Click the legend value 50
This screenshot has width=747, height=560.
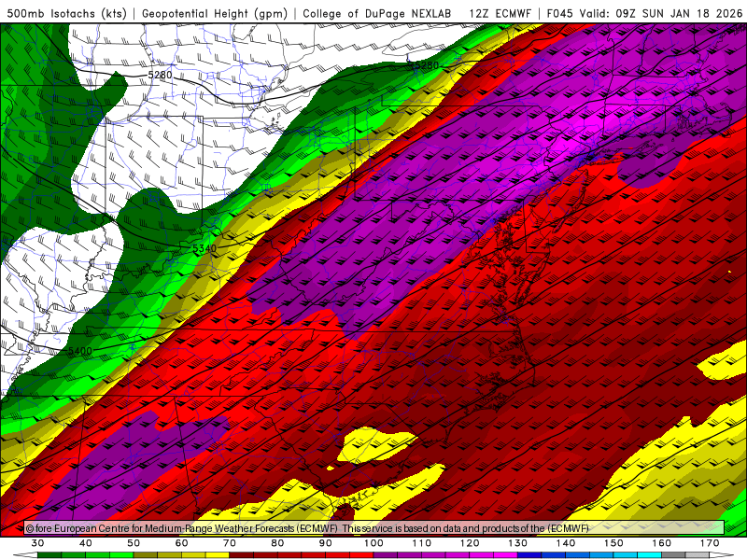(134, 543)
